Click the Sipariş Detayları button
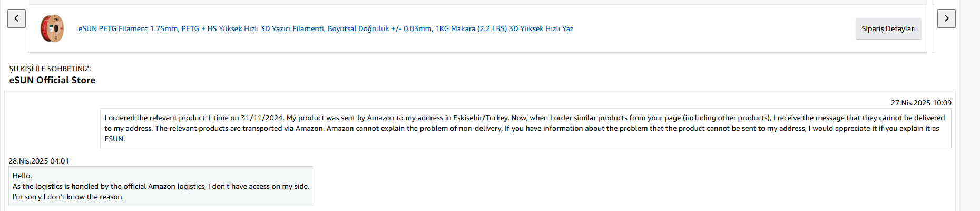Viewport: 980px width, 211px height. click(888, 28)
